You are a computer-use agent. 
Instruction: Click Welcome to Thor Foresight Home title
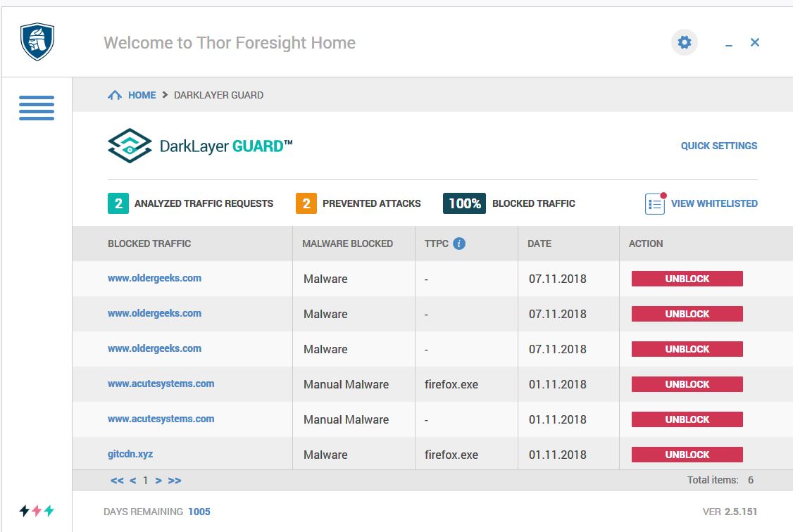[x=230, y=43]
